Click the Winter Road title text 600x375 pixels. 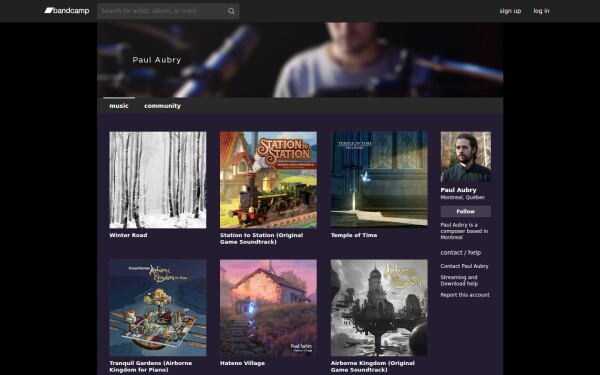tap(128, 235)
